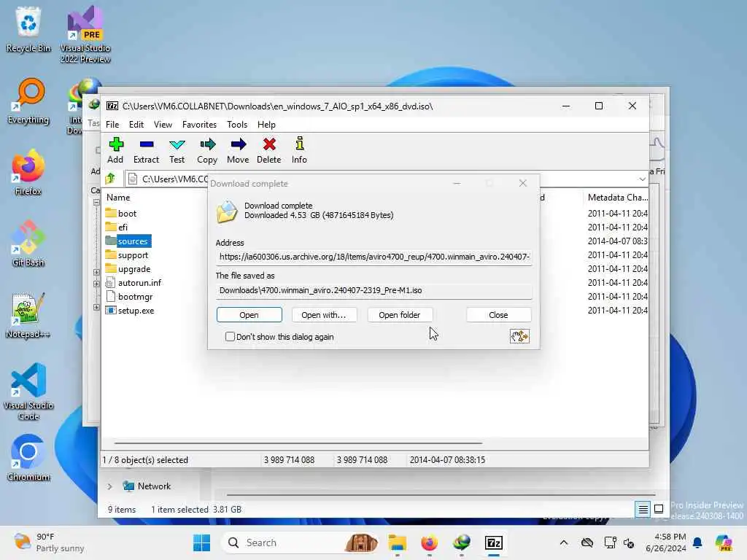Expand the Network node in Explorer
Screen dimensions: 747x560
(x=109, y=486)
